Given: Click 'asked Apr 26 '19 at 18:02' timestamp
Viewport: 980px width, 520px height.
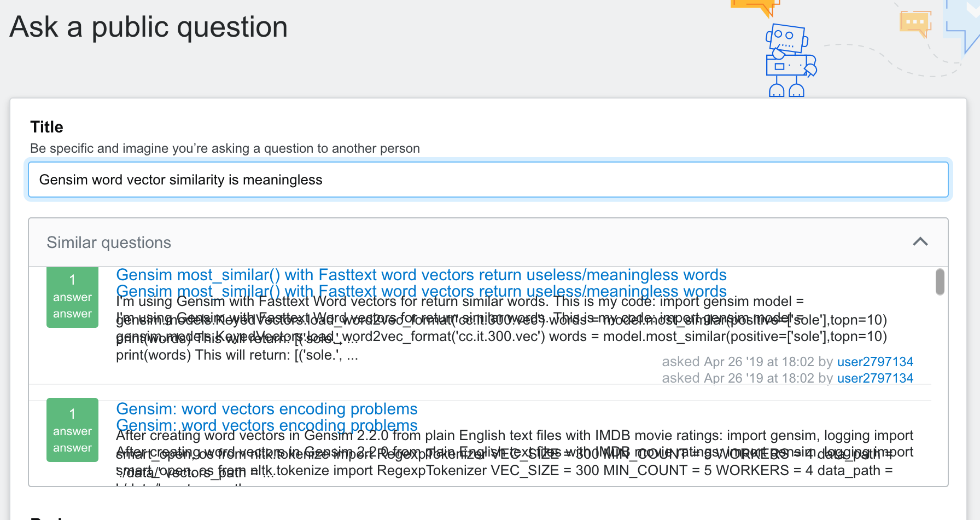Looking at the screenshot, I should (x=738, y=362).
